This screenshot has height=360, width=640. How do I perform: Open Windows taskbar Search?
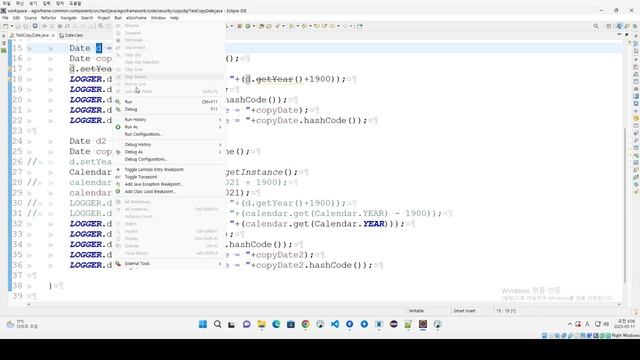click(x=218, y=324)
